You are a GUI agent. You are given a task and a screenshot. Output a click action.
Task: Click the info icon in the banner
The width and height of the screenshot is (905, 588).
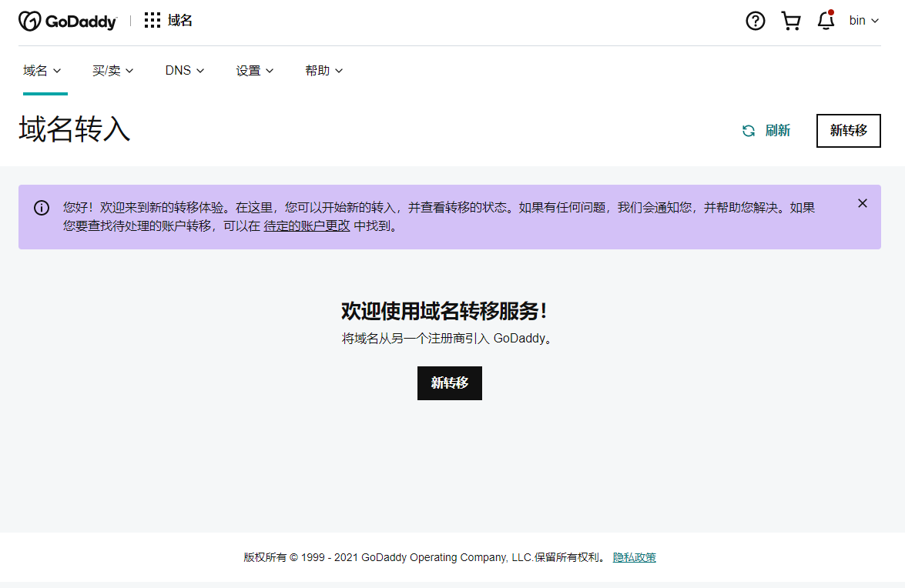tap(42, 208)
